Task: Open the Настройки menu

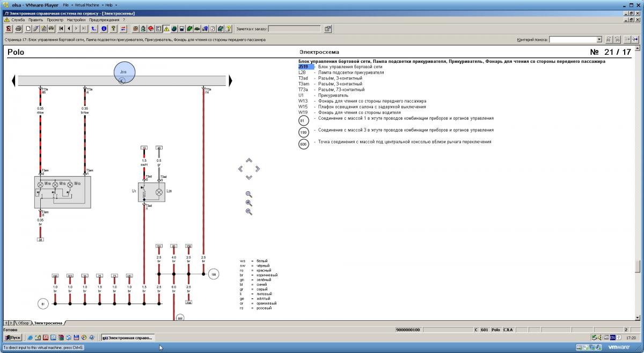Action: (76, 19)
